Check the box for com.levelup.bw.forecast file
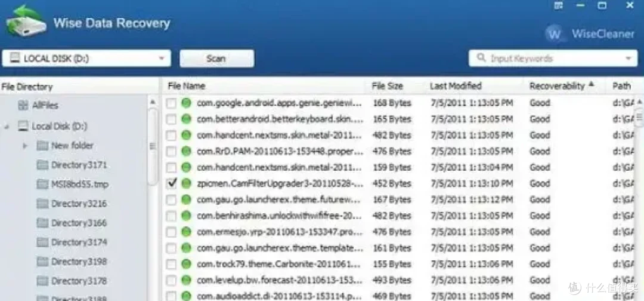 click(x=171, y=281)
